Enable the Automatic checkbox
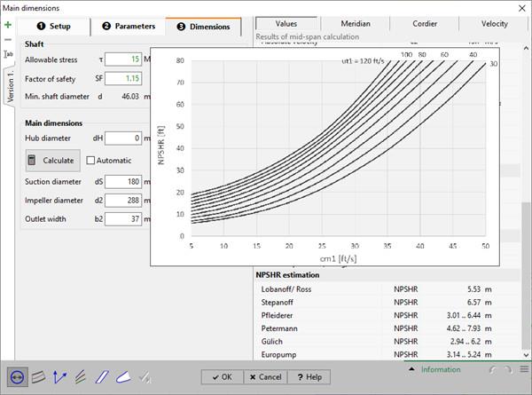This screenshot has height=395, width=532. pos(90,161)
